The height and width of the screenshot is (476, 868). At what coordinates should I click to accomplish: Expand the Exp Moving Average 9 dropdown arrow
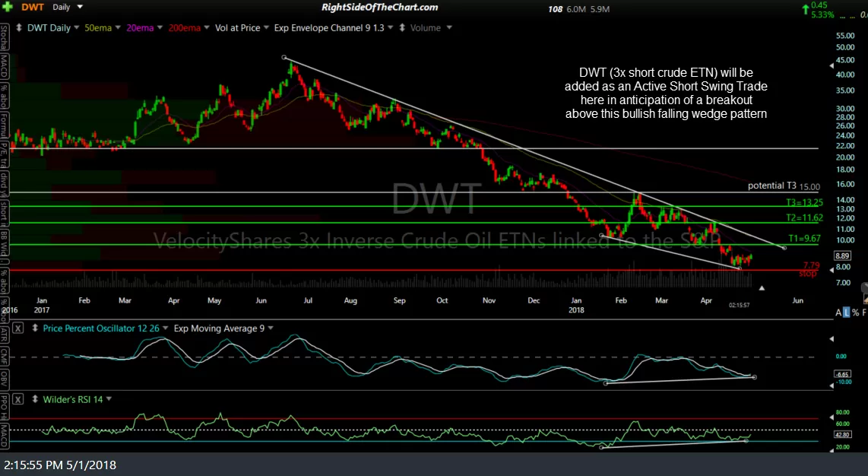(x=271, y=328)
